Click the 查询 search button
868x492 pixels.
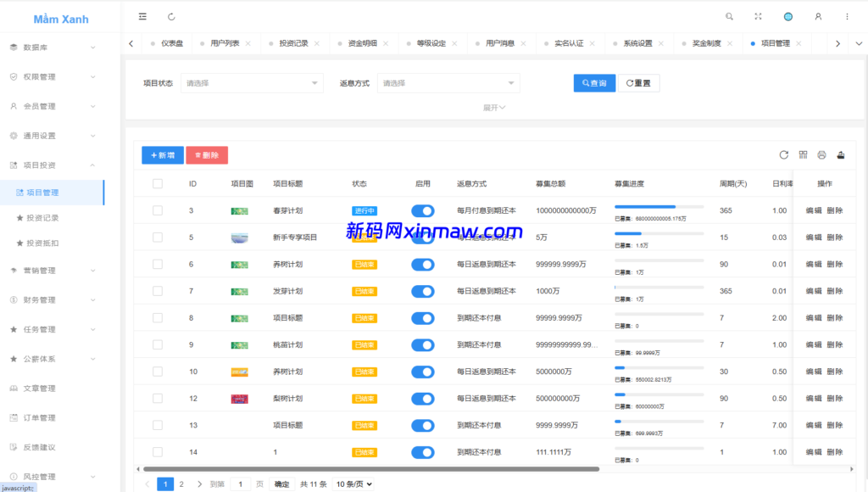(x=594, y=83)
